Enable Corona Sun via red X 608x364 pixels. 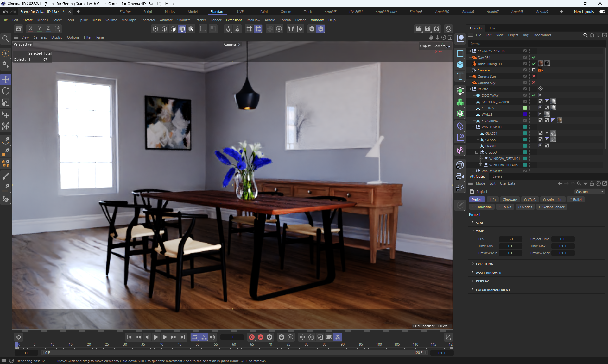click(534, 77)
